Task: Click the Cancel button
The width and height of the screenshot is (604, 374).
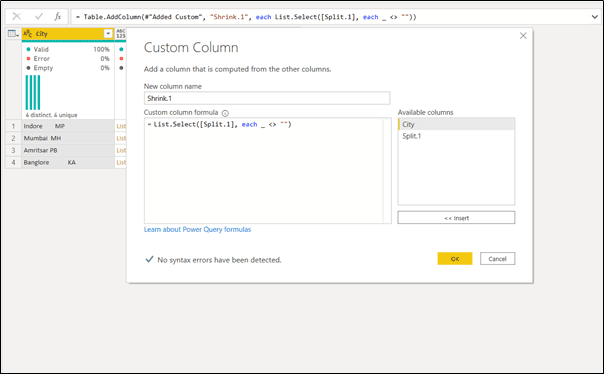Action: click(497, 258)
